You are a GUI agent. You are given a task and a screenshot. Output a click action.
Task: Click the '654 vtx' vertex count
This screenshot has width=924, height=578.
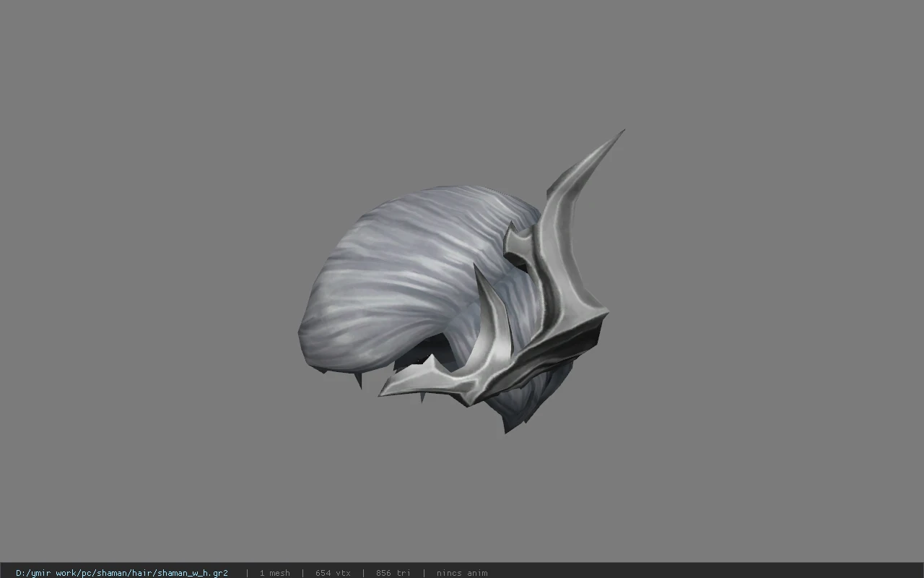point(333,573)
